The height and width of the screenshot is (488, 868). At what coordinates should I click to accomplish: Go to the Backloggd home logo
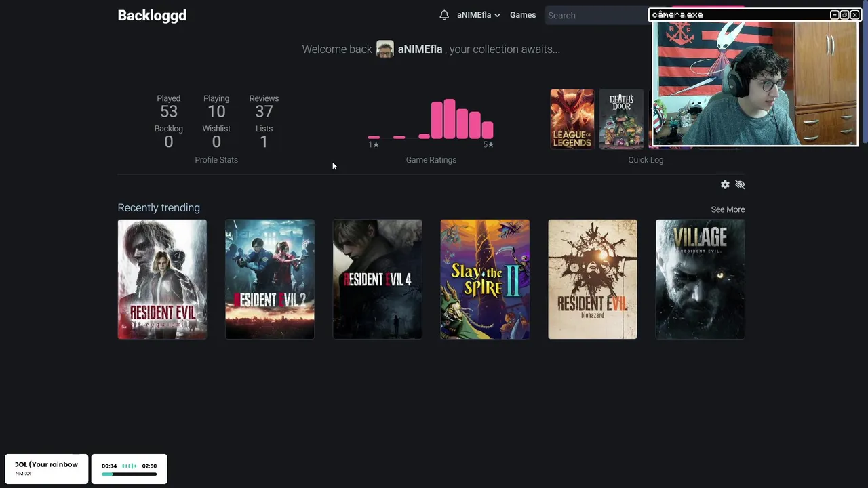pyautogui.click(x=152, y=15)
